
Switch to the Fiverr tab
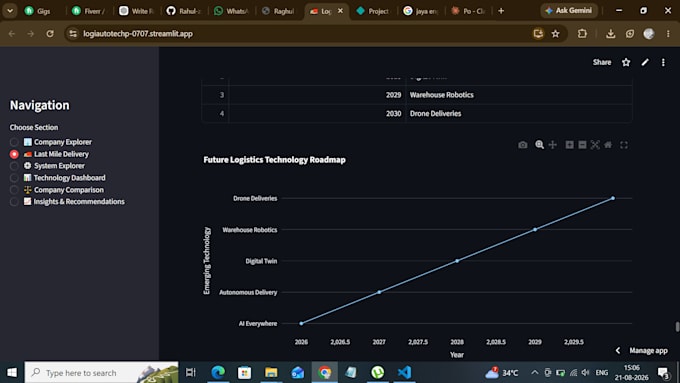click(x=89, y=11)
